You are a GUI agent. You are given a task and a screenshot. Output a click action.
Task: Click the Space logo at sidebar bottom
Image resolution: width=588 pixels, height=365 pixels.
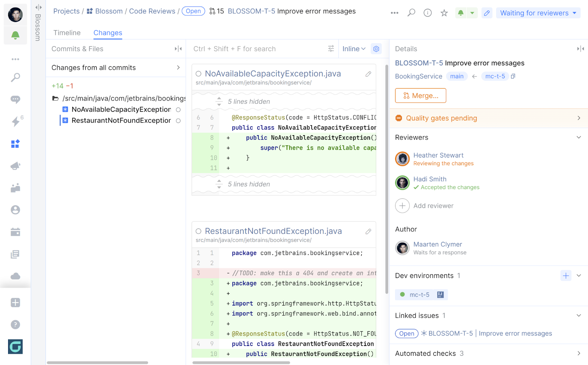coord(15,347)
